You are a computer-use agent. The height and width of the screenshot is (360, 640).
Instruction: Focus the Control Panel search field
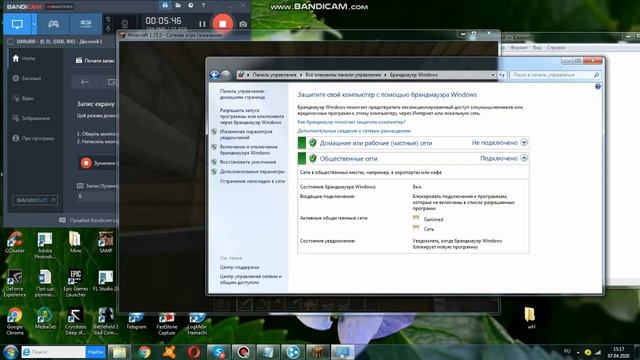coord(555,75)
